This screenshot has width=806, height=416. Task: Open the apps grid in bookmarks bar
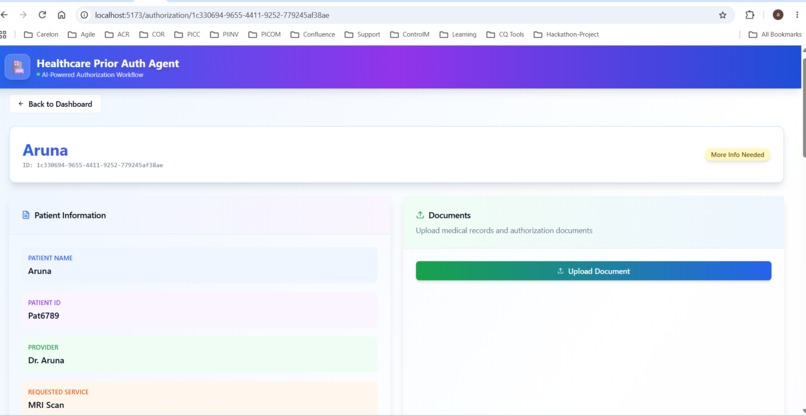[3, 34]
